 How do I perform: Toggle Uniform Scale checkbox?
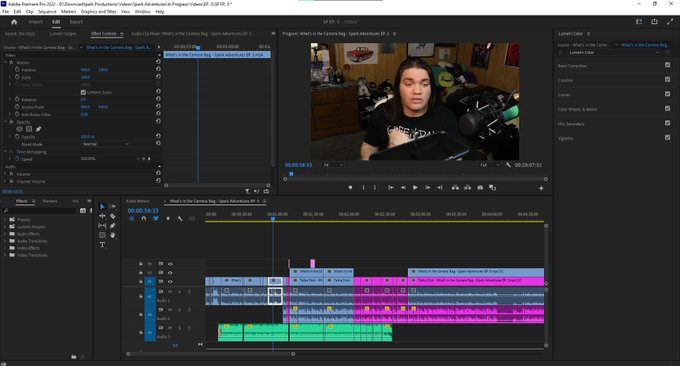point(83,92)
